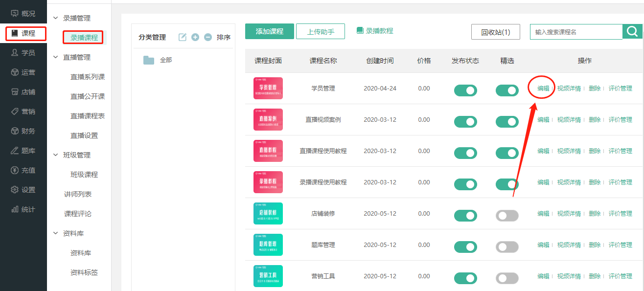The width and height of the screenshot is (644, 291).
Task: Click the remove category minus icon
Action: click(x=208, y=37)
